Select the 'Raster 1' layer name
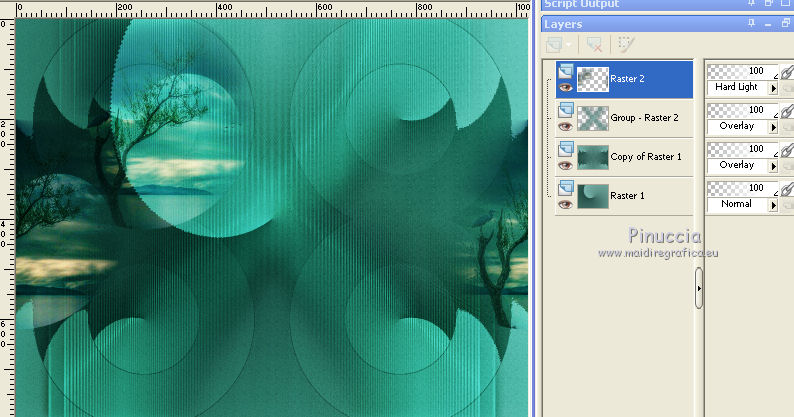 click(627, 196)
